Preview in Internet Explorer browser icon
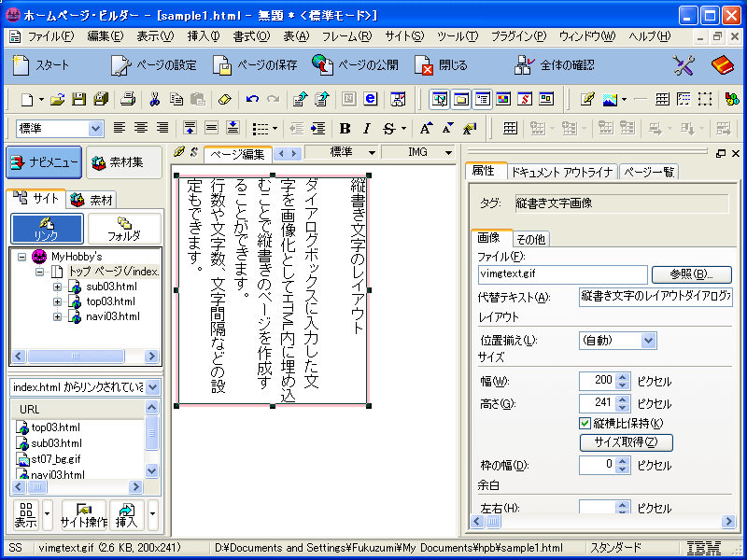Viewport: 747px width, 560px height. (x=370, y=99)
